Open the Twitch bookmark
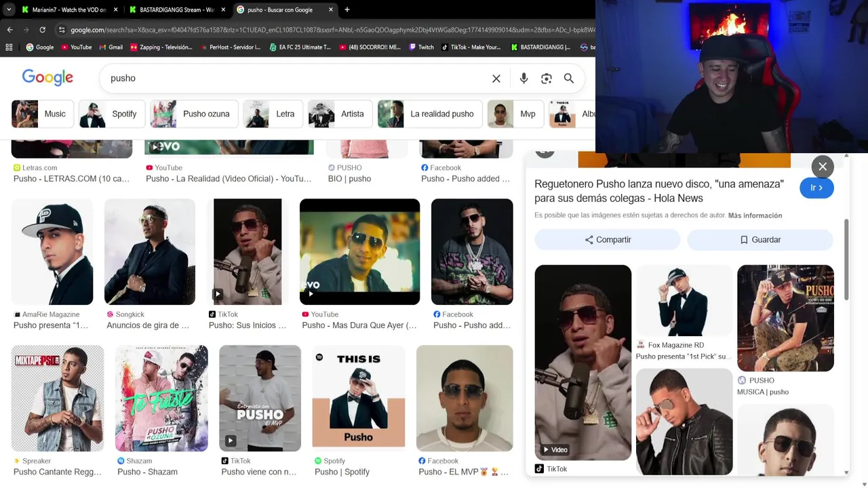Screen dimensions: 868x488 420,47
